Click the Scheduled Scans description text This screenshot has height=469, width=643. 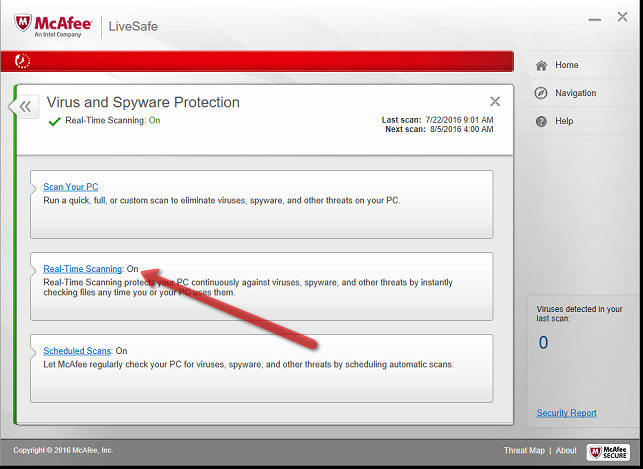(249, 364)
